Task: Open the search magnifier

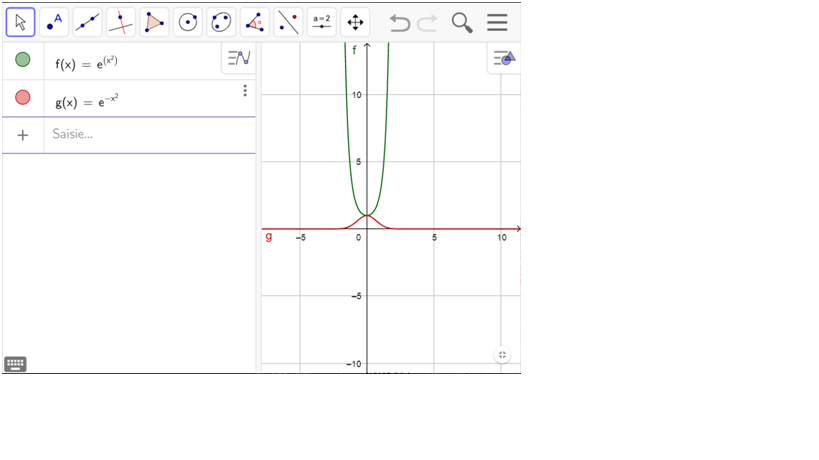Action: [x=462, y=22]
